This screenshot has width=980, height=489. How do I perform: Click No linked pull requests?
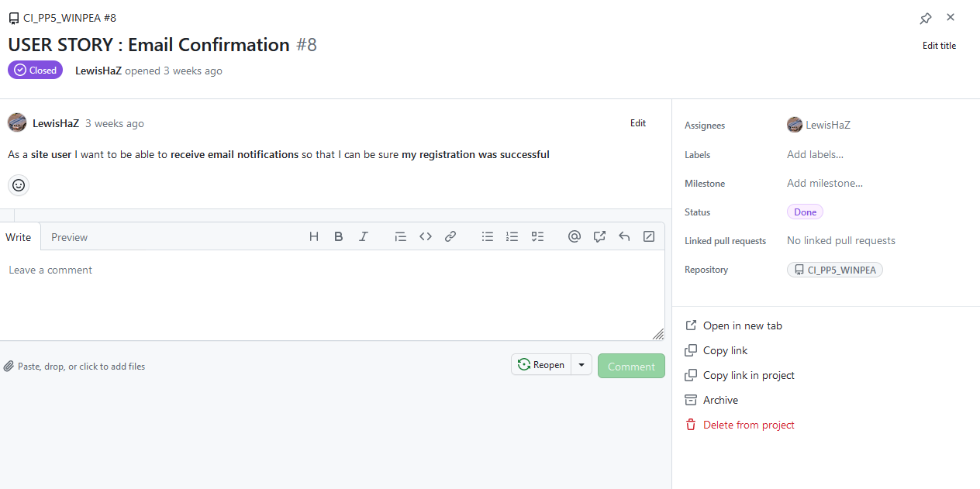coord(841,240)
